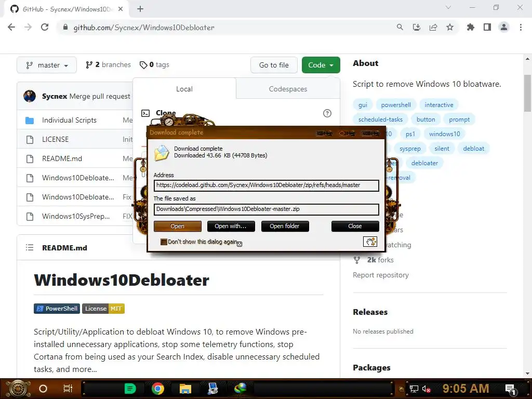This screenshot has width=532, height=399.
Task: Click the gui topic tag
Action: [363, 105]
